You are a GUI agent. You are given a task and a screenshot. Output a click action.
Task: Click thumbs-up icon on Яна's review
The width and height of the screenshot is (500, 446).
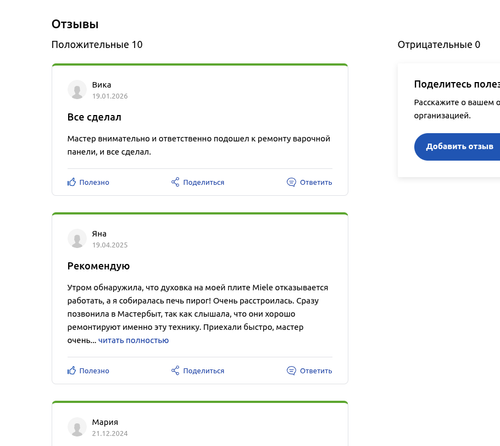(72, 370)
